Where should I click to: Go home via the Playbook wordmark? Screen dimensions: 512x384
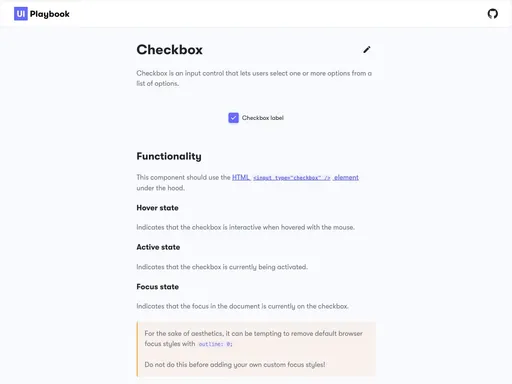click(50, 14)
